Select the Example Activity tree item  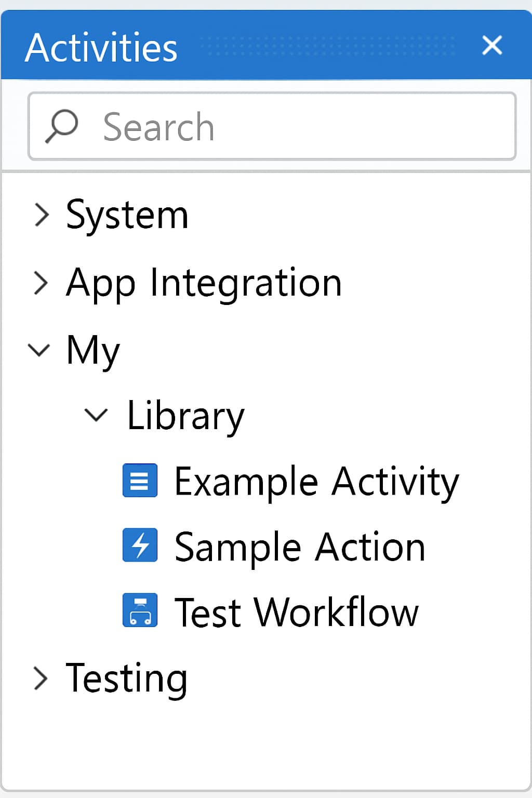tap(315, 481)
